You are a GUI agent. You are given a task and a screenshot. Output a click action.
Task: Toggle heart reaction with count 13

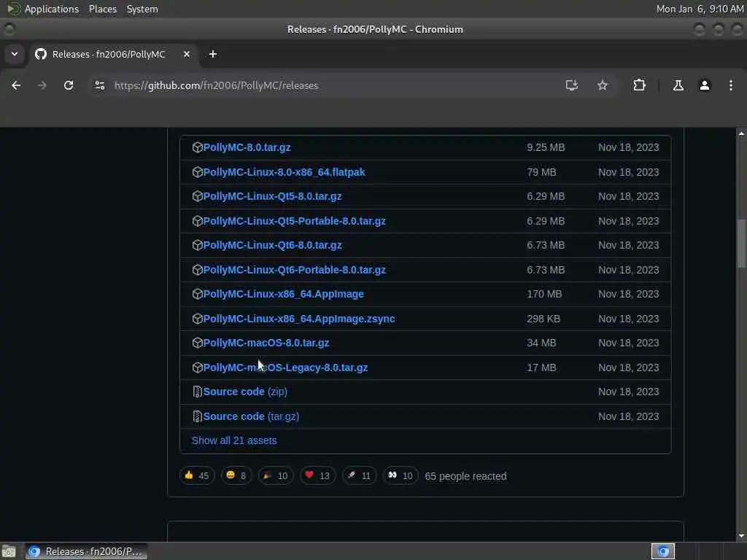pos(317,475)
